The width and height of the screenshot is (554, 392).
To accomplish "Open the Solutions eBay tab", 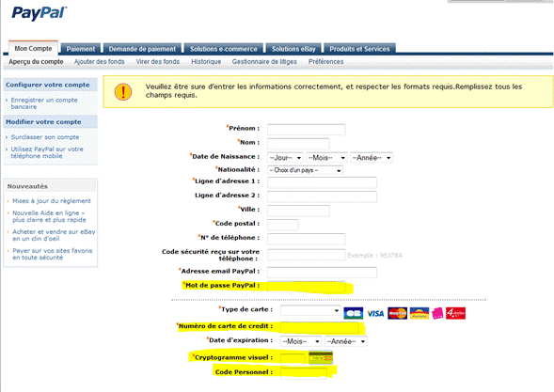I will (x=293, y=49).
